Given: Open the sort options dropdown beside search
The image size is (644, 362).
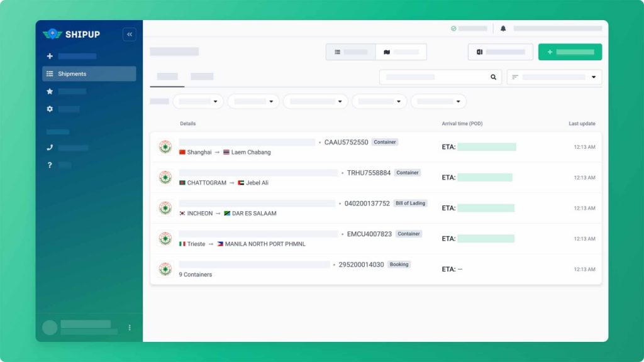Looking at the screenshot, I should [553, 76].
